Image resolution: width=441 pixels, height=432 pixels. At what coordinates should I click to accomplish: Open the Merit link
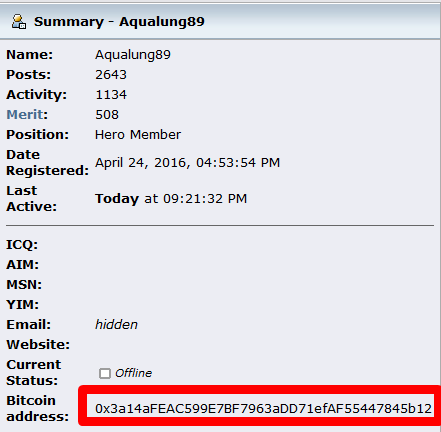pyautogui.click(x=25, y=115)
